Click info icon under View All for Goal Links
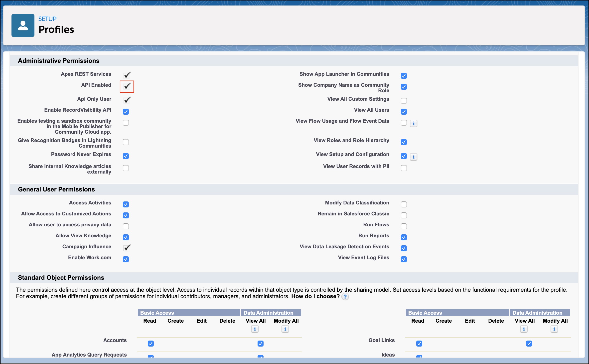The width and height of the screenshot is (589, 364). point(524,329)
